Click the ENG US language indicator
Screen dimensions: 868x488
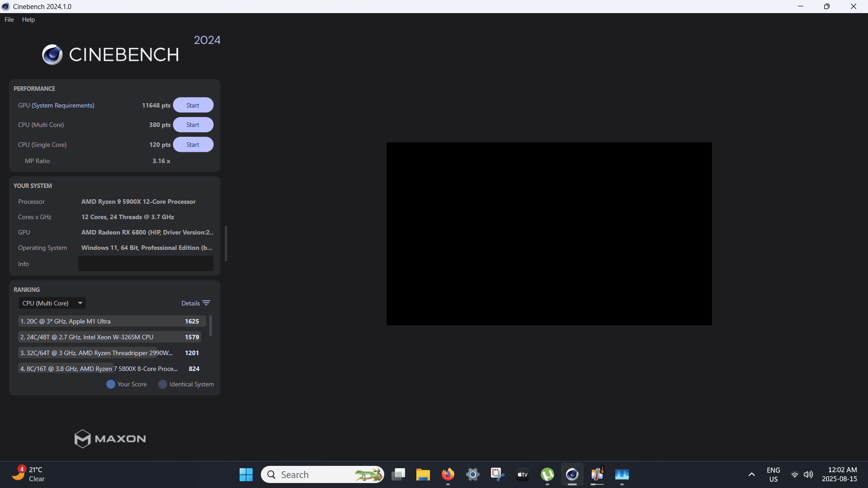click(774, 474)
